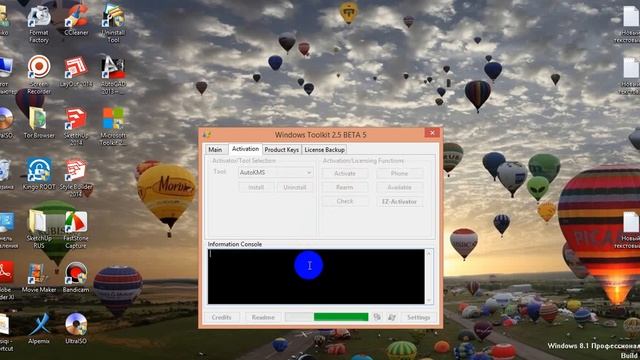Open the Credits button
Screen dimensions: 640x360
(x=222, y=317)
